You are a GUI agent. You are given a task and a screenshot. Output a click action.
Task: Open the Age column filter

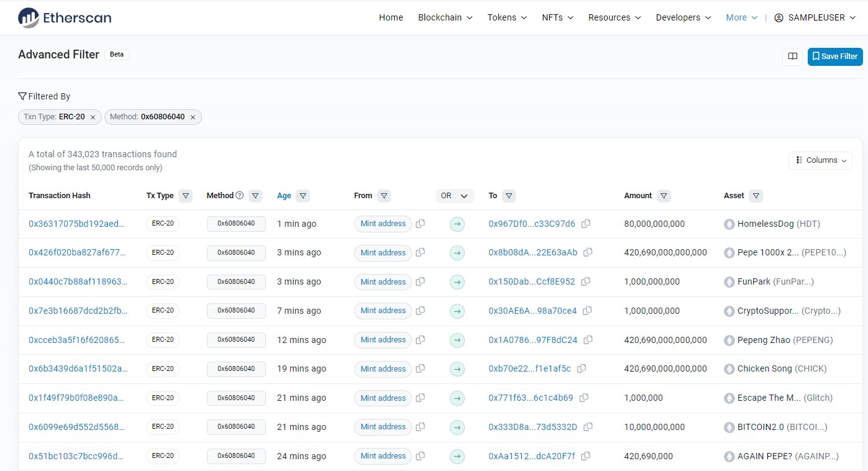[303, 196]
